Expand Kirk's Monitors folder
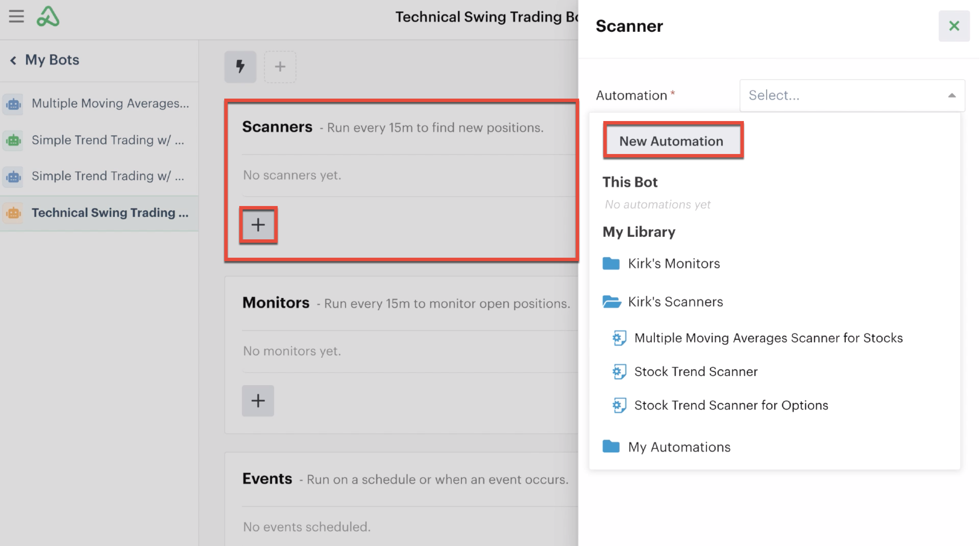The image size is (980, 546). (x=661, y=263)
